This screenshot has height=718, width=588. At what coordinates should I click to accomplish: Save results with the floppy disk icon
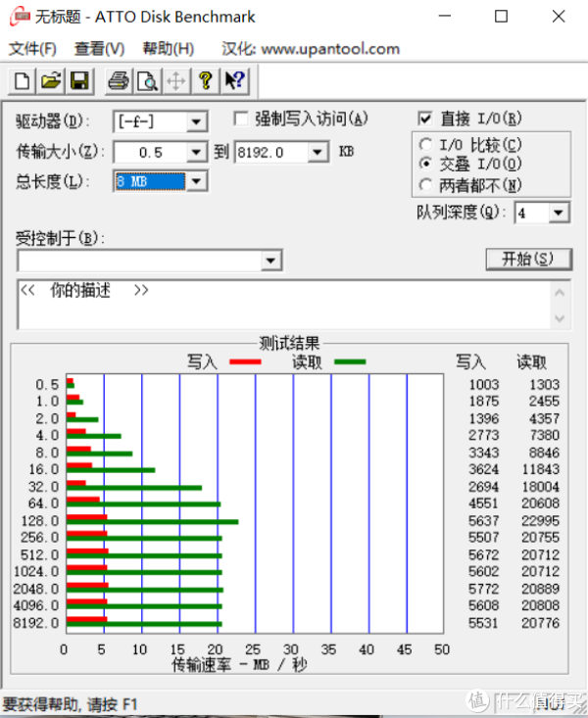(79, 81)
